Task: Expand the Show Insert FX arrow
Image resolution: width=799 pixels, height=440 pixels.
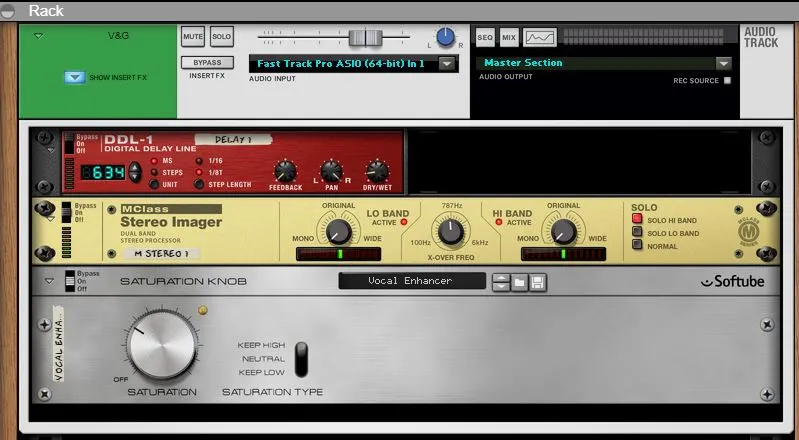Action: pyautogui.click(x=74, y=77)
